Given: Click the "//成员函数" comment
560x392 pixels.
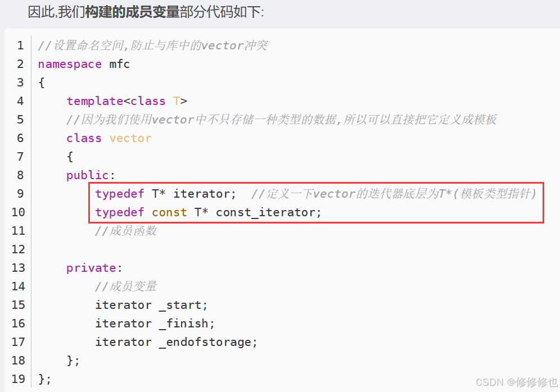Looking at the screenshot, I should pyautogui.click(x=126, y=231).
